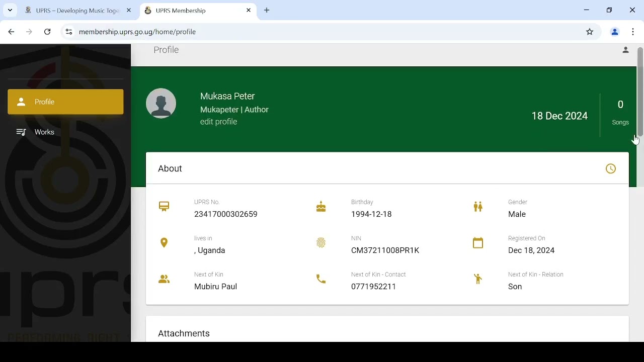
Task: Click the Next of Kin relation value Son
Action: click(x=515, y=287)
